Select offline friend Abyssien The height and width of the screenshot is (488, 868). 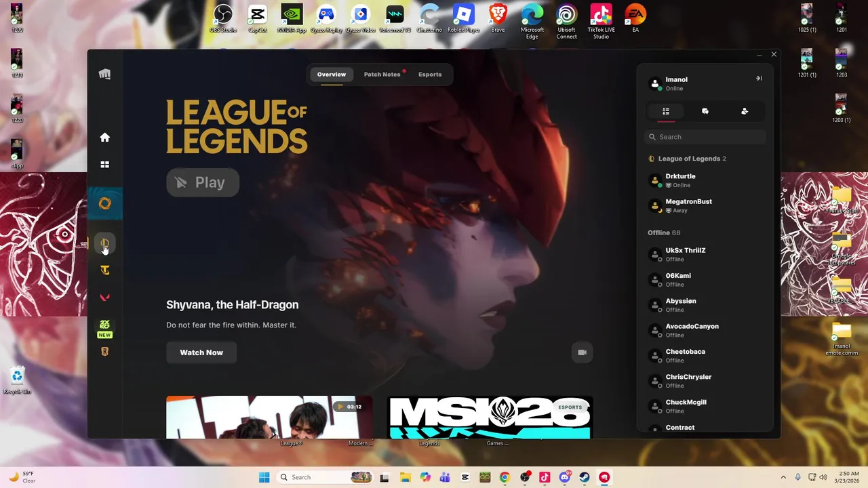705,305
